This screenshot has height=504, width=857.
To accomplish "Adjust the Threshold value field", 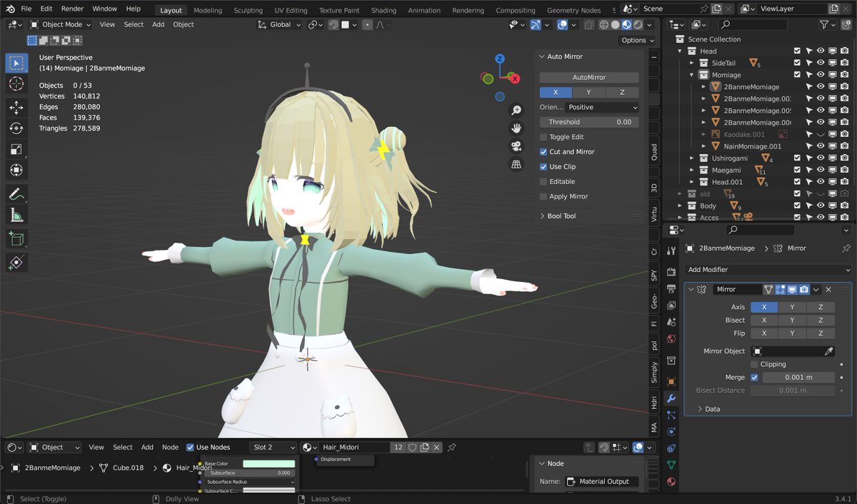I will coord(589,122).
